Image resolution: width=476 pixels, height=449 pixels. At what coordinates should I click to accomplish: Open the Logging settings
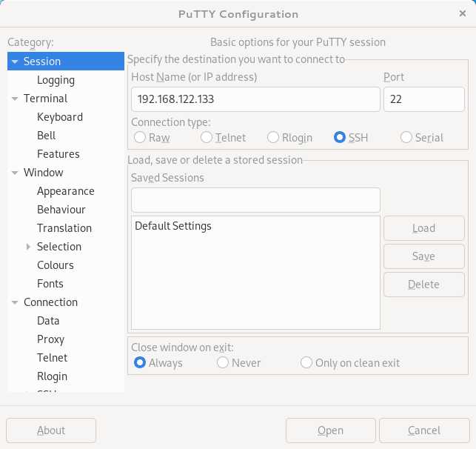(x=66, y=80)
